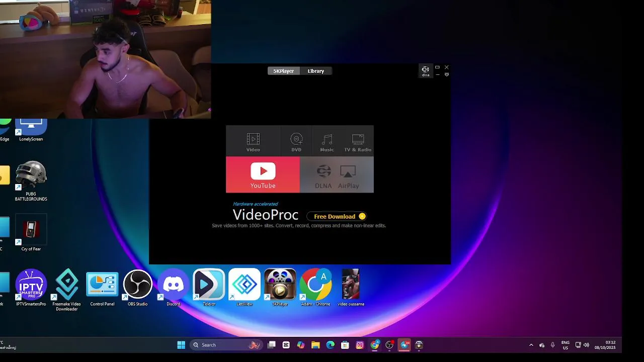Select the Cry of Fear desktop shortcut
This screenshot has height=362, width=644.
click(x=31, y=233)
